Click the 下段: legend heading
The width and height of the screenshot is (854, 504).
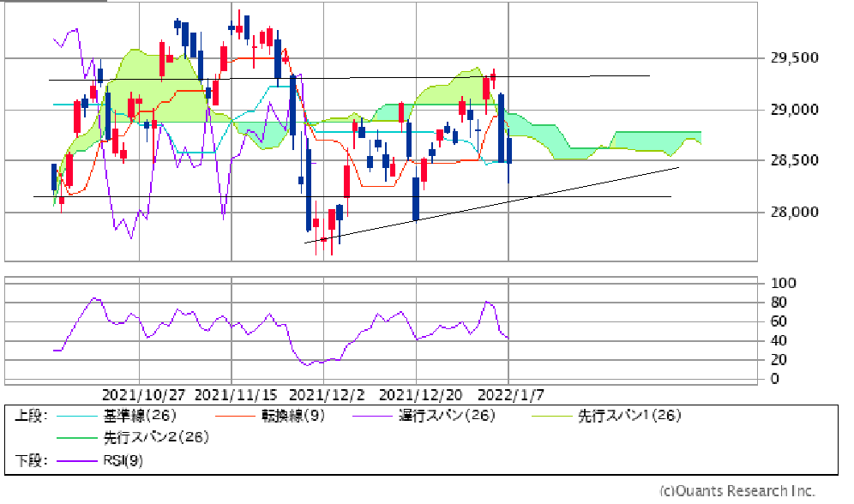32,461
